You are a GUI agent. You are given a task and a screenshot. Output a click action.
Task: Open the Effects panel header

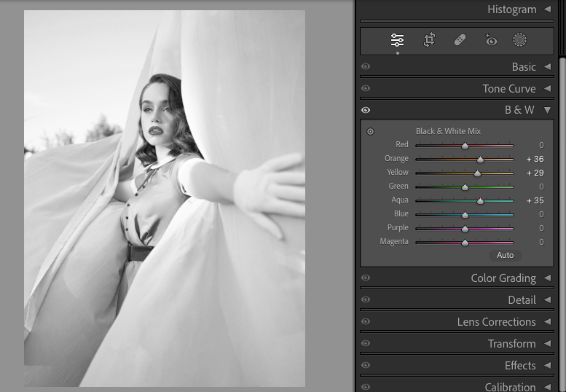pos(519,366)
